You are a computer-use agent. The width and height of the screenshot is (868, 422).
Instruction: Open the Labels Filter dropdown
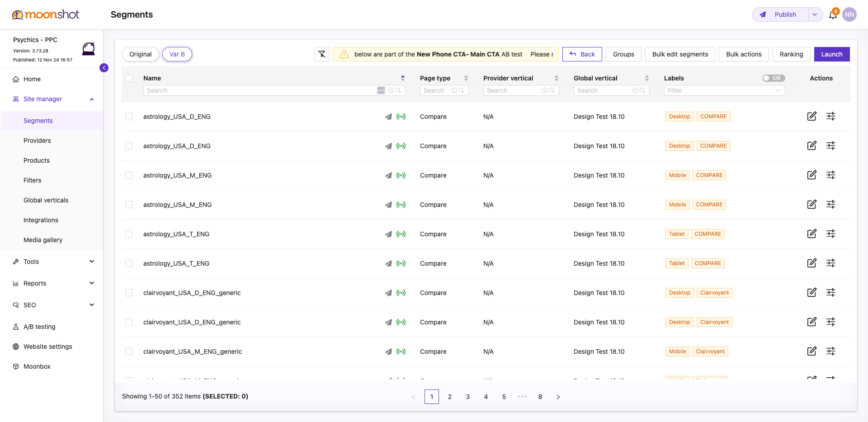pos(724,90)
